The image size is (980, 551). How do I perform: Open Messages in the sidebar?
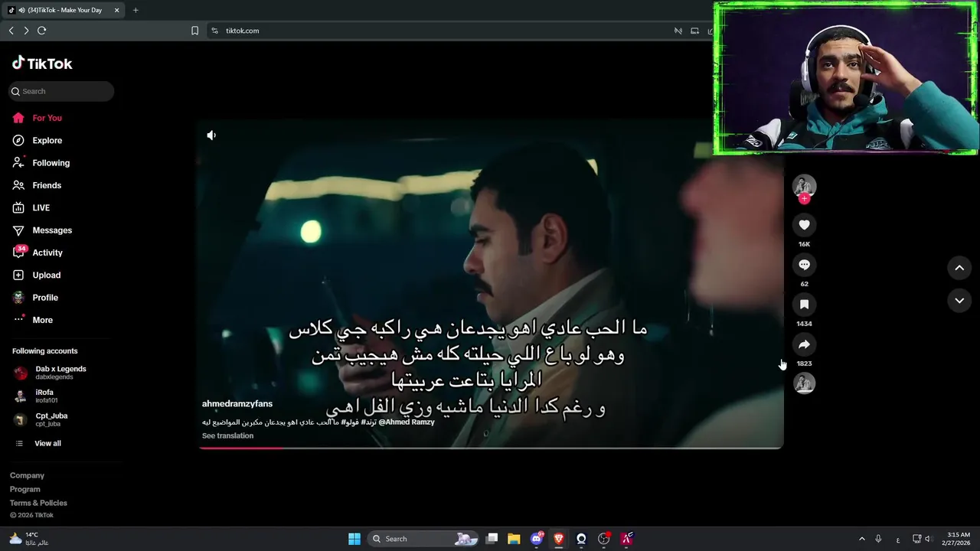42,230
